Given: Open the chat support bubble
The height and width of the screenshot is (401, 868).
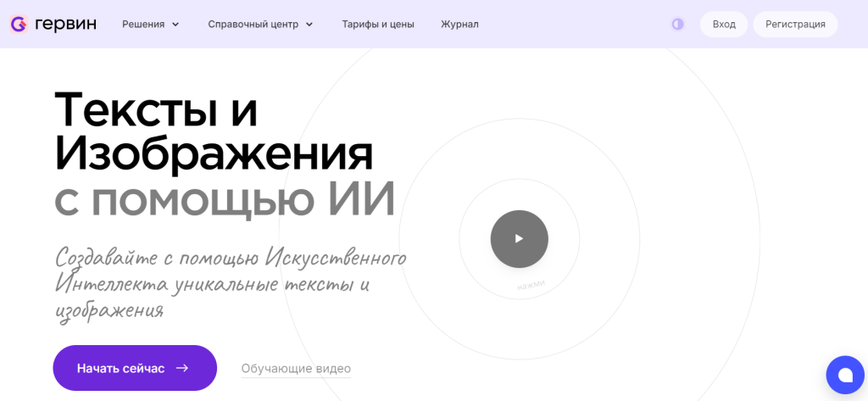Looking at the screenshot, I should [x=845, y=375].
